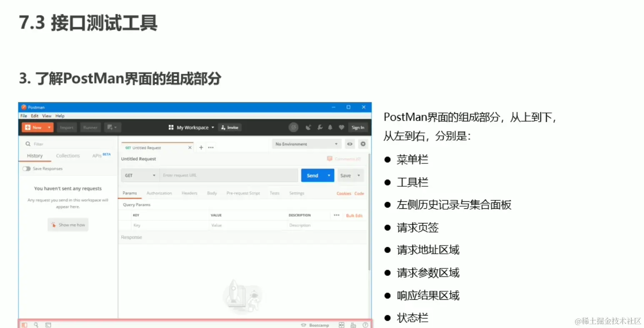Add a new request tab with plus icon
This screenshot has height=328, width=644.
click(201, 148)
